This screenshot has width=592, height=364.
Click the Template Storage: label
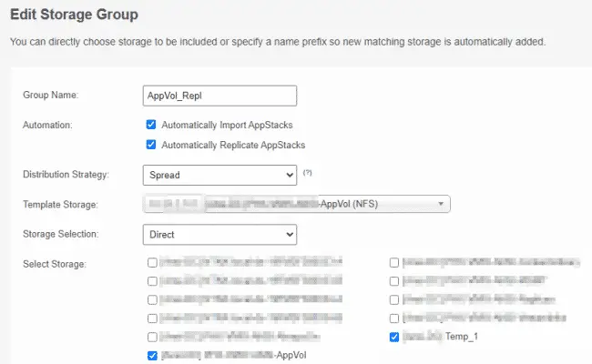tap(60, 205)
